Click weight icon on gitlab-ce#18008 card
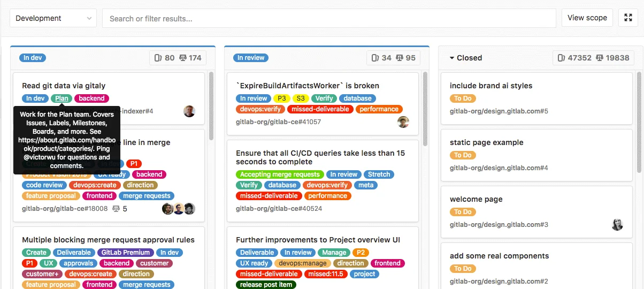 tap(116, 209)
